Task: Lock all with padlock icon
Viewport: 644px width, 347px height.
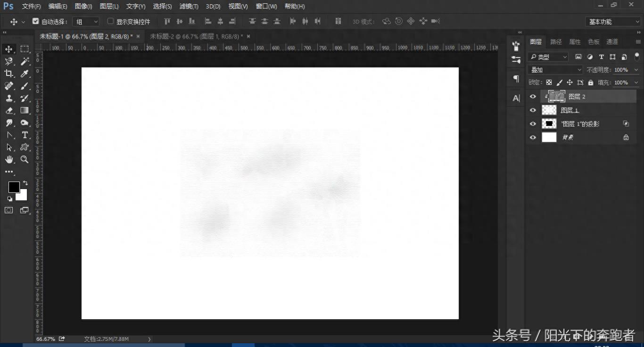Action: [590, 83]
